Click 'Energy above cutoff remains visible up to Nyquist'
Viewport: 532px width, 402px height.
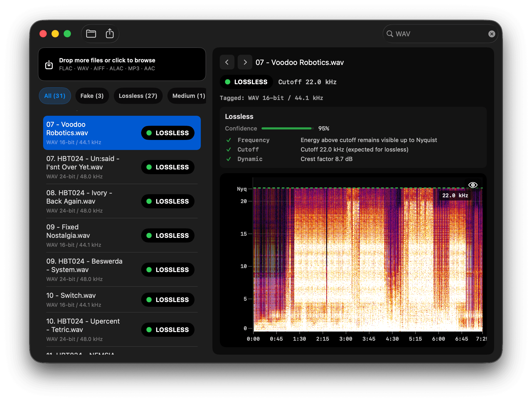coord(369,140)
